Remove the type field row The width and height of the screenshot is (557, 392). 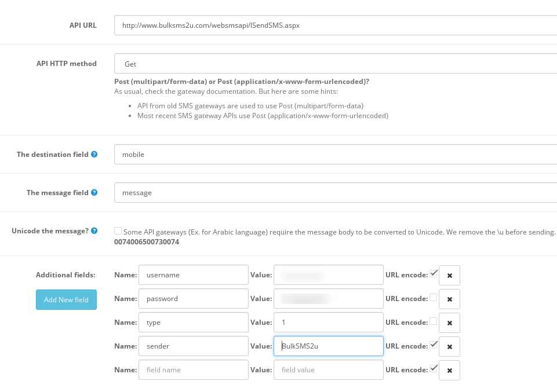(x=449, y=323)
